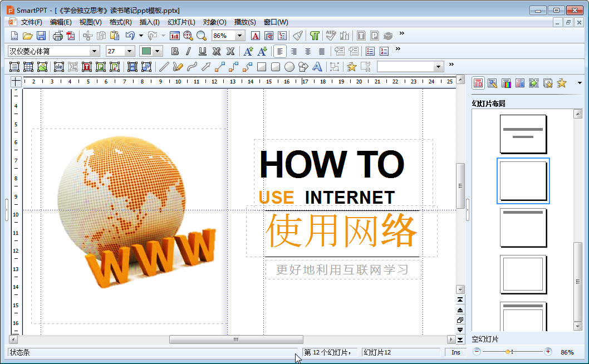
Task: Open the AutoShapes tool
Action: pyautogui.click(x=303, y=67)
